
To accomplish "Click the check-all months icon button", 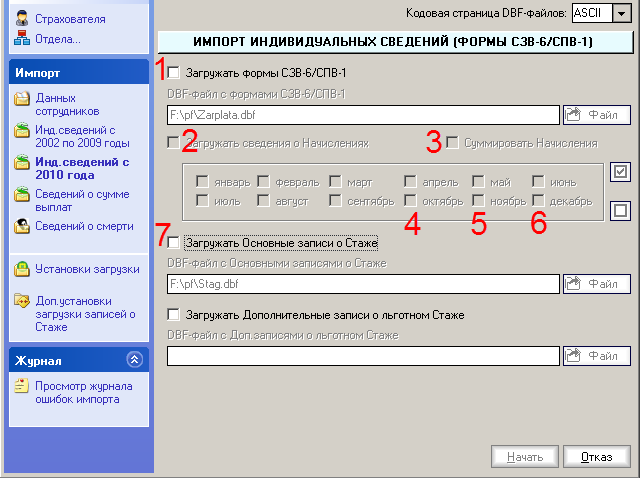I will click(x=620, y=172).
